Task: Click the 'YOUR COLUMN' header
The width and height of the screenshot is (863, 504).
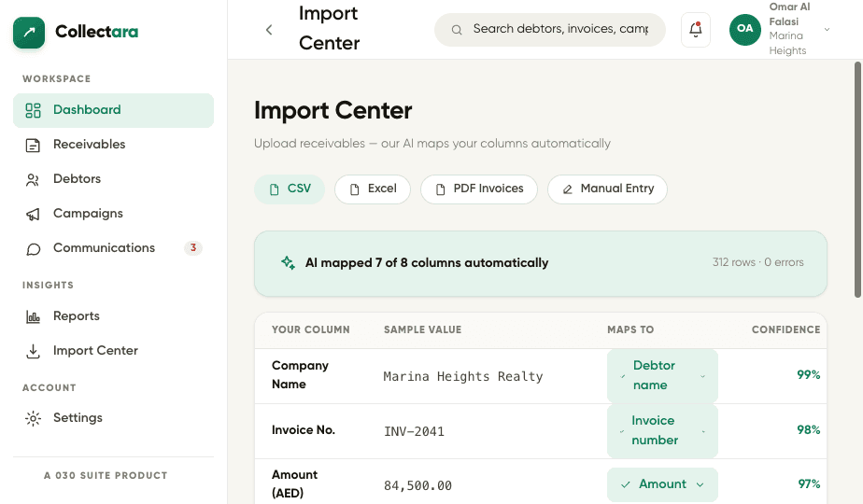Action: (310, 329)
